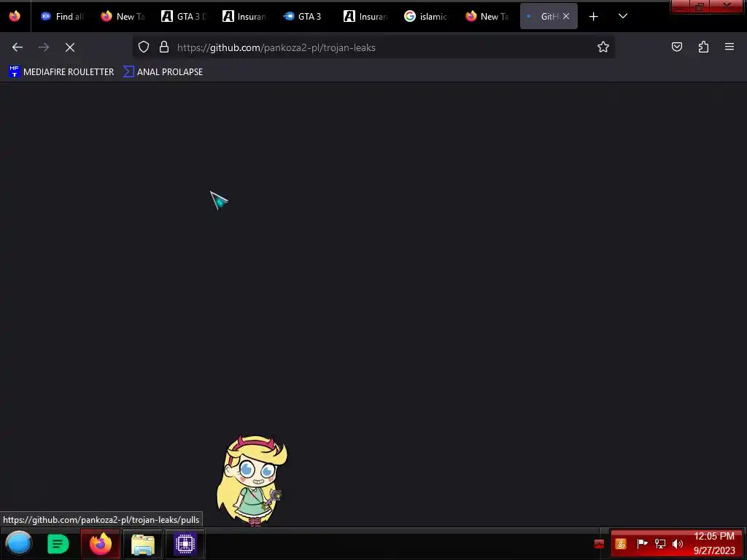Switch to second 'Insuran' tab

[x=366, y=17]
